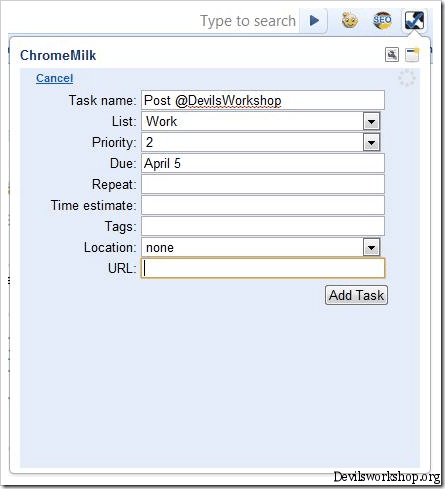
Task: Click the Repeat input field
Action: coord(263,184)
